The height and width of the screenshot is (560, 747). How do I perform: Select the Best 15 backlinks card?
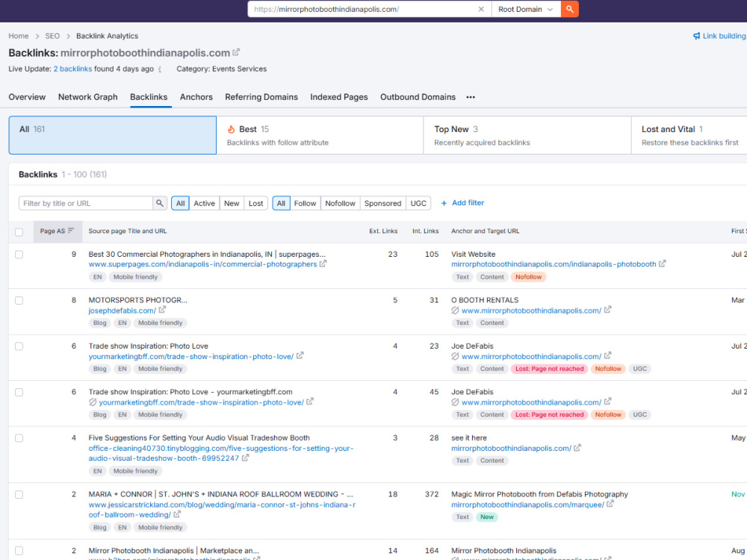point(320,135)
